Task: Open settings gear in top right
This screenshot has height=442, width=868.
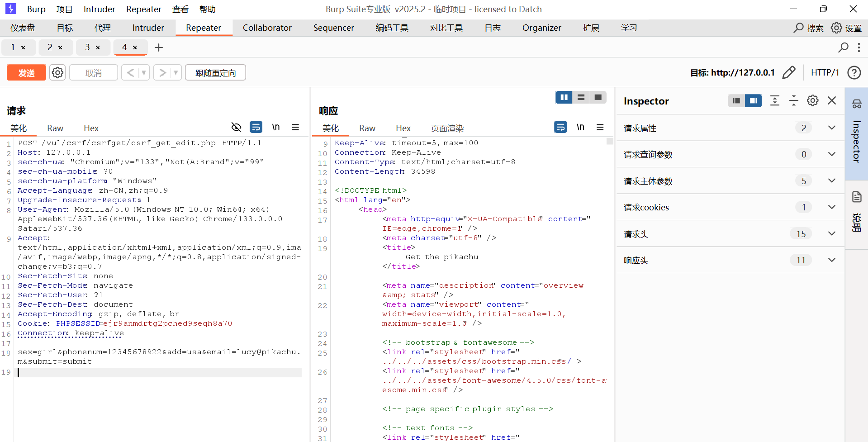Action: coord(836,28)
